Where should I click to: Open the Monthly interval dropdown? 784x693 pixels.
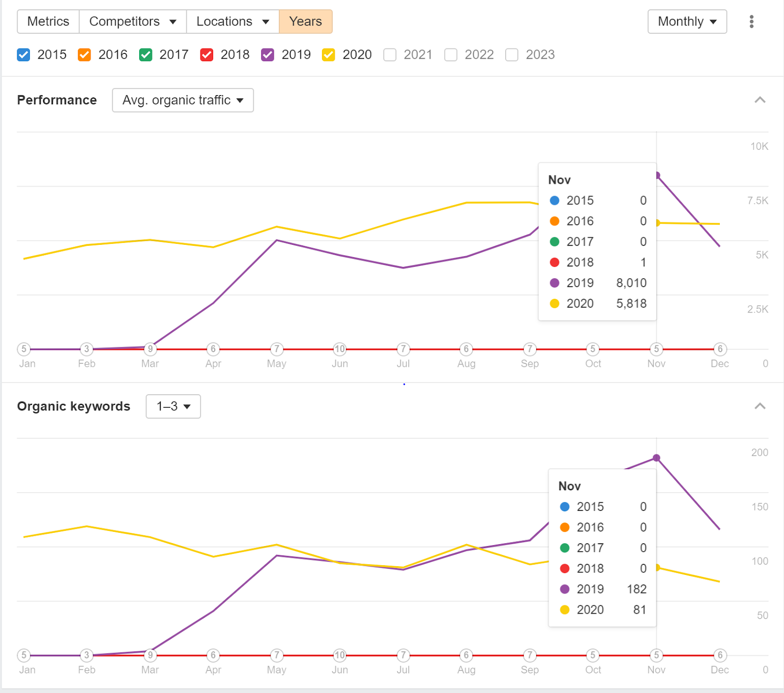coord(687,22)
